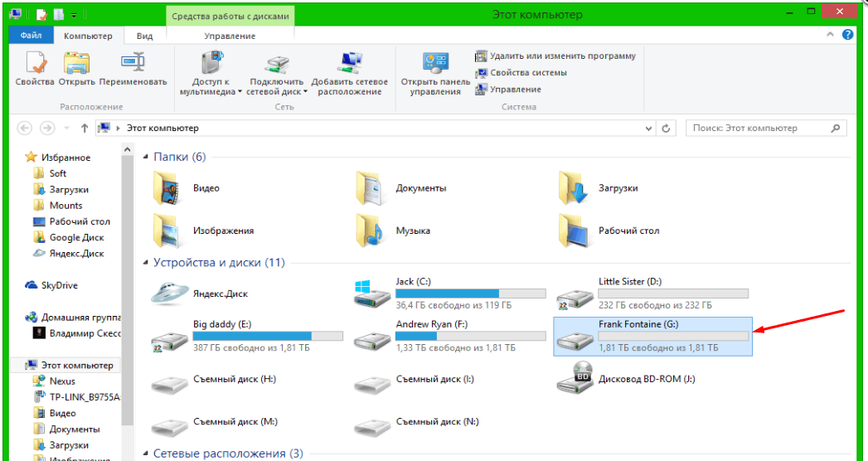Select the Видео folder
Screen dimensions: 868x461
coord(187,188)
